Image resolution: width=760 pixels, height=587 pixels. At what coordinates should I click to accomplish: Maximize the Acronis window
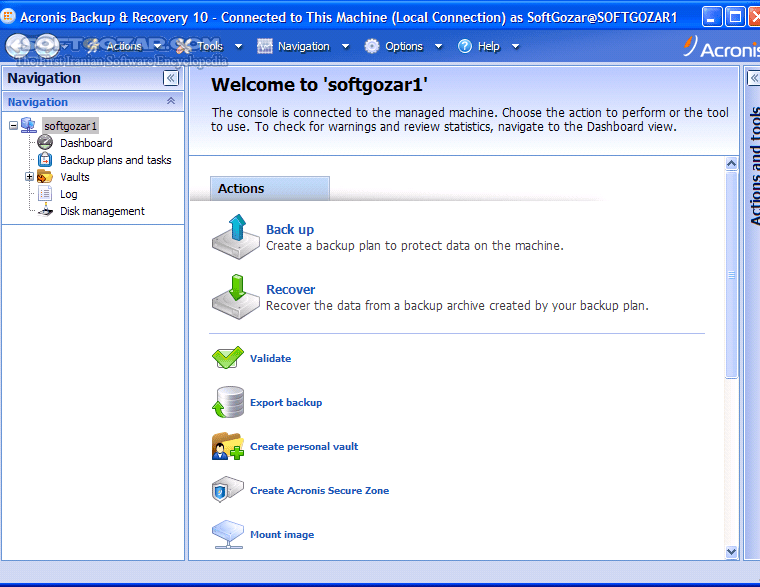pyautogui.click(x=735, y=17)
